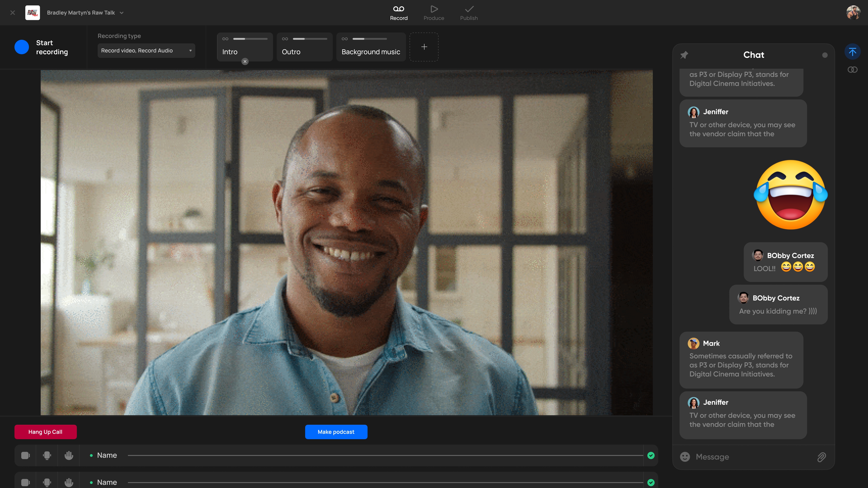Expand Bradley Martyn's Raw Talk show menu
This screenshot has height=488, width=868.
pos(122,13)
